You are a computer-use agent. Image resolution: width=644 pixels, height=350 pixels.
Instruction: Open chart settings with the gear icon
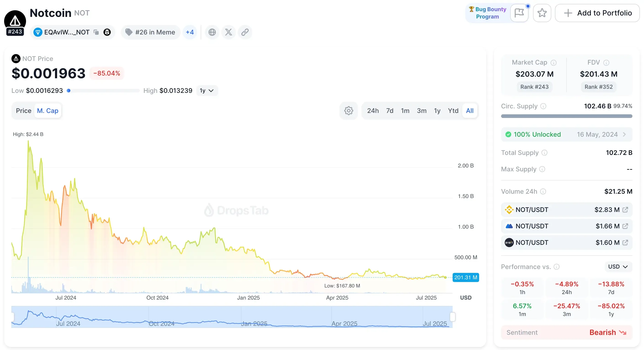[x=348, y=110]
